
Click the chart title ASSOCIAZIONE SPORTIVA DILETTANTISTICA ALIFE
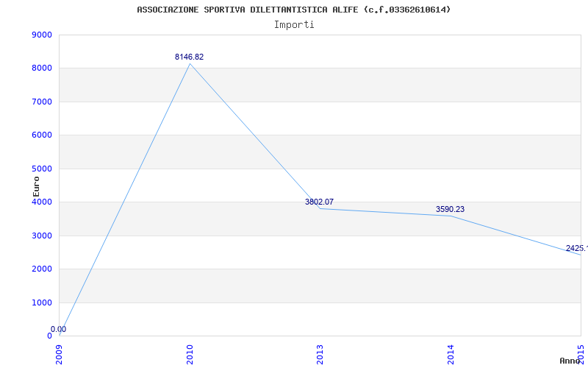(x=293, y=10)
